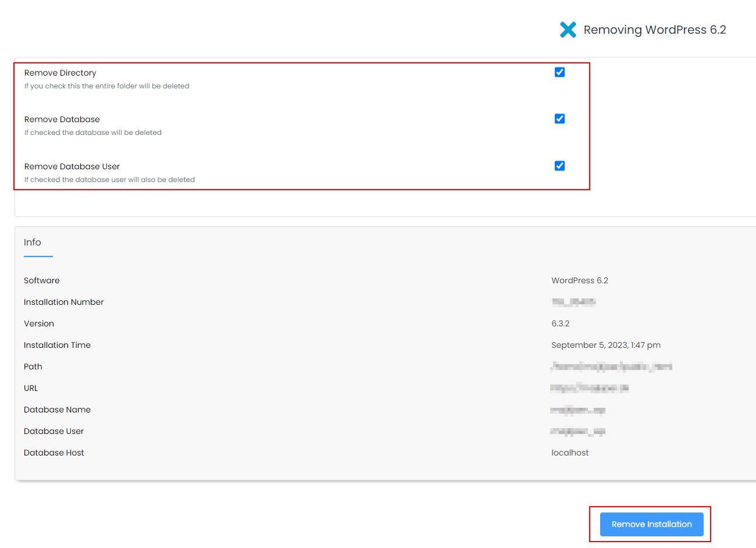Click the blurred Installation Number value
This screenshot has width=756, height=548.
(x=573, y=302)
